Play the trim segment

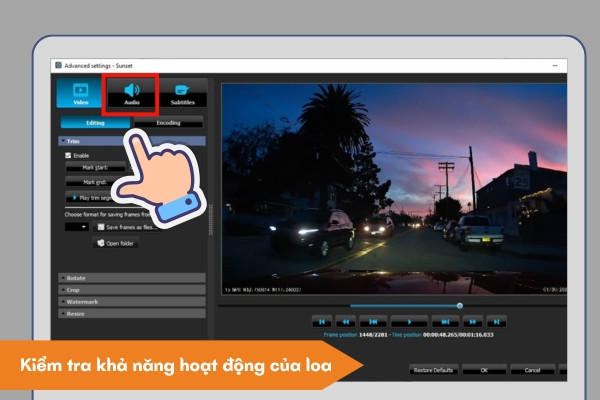pyautogui.click(x=94, y=198)
